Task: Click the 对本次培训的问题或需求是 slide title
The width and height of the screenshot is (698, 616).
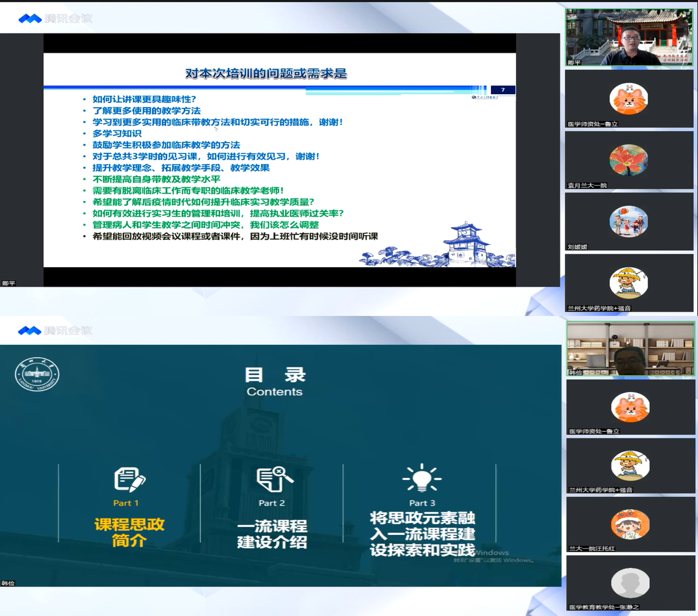Action: (266, 73)
